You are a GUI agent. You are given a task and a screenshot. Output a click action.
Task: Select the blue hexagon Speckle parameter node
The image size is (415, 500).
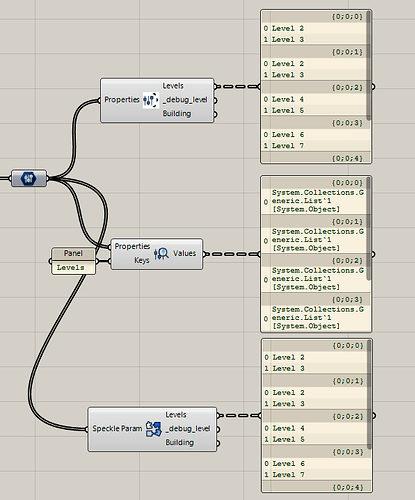click(29, 178)
